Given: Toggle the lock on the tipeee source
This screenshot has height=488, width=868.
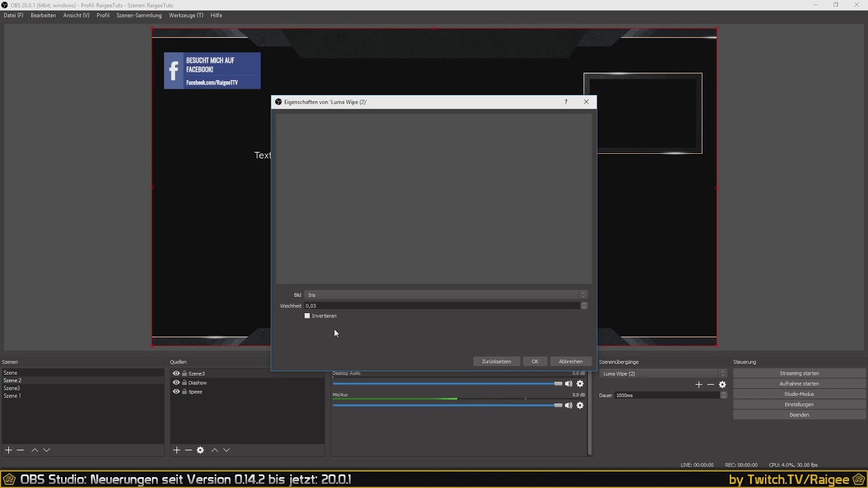Looking at the screenshot, I should point(184,391).
